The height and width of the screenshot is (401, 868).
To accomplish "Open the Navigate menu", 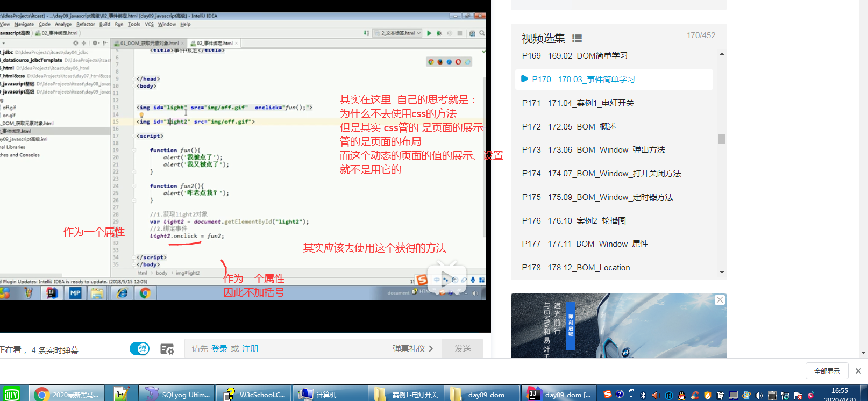I will (24, 24).
